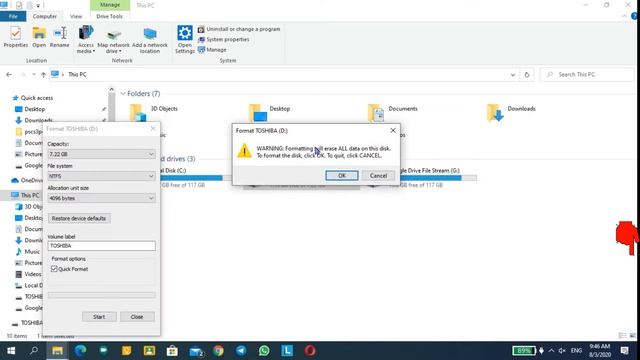The height and width of the screenshot is (360, 640).
Task: Open the File system NTFS dropdown
Action: (x=101, y=176)
